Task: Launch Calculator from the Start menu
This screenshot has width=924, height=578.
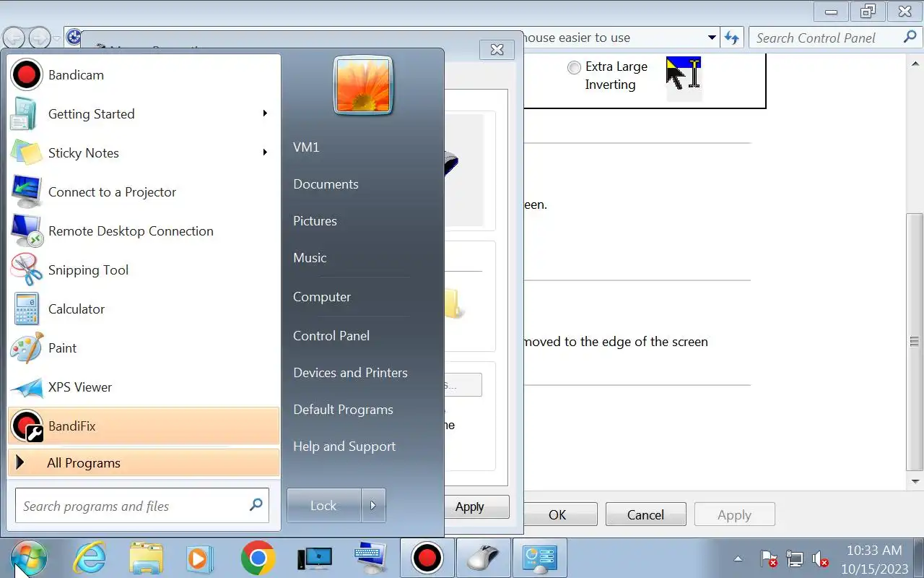Action: pyautogui.click(x=144, y=309)
